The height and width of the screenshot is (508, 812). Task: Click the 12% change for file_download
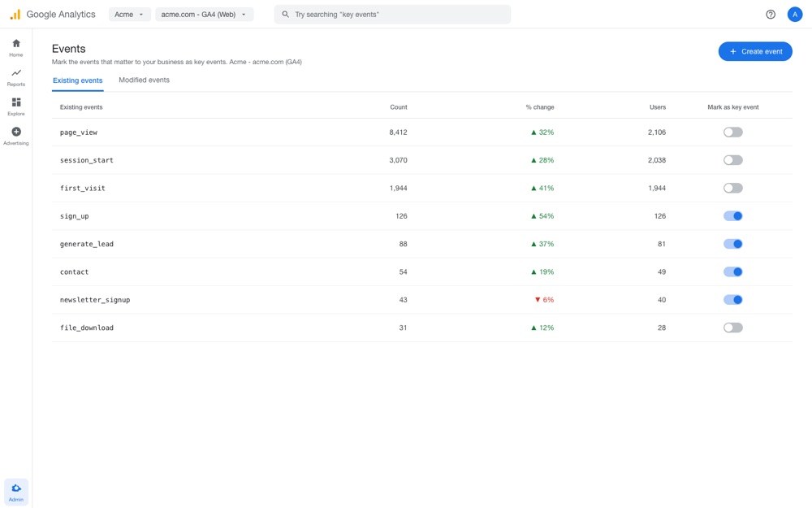[542, 328]
